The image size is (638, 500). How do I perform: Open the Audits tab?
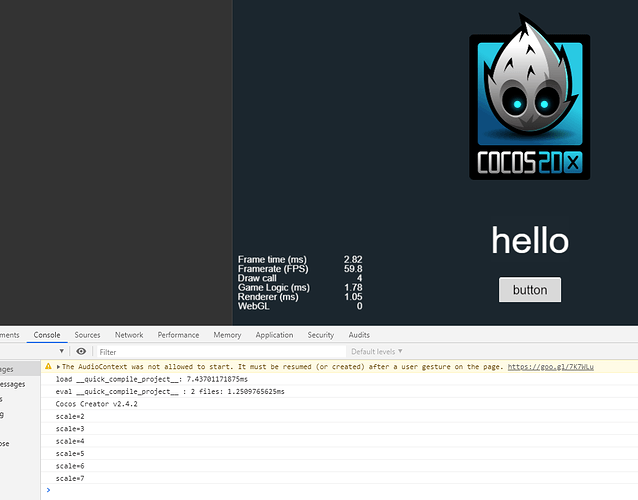click(359, 335)
